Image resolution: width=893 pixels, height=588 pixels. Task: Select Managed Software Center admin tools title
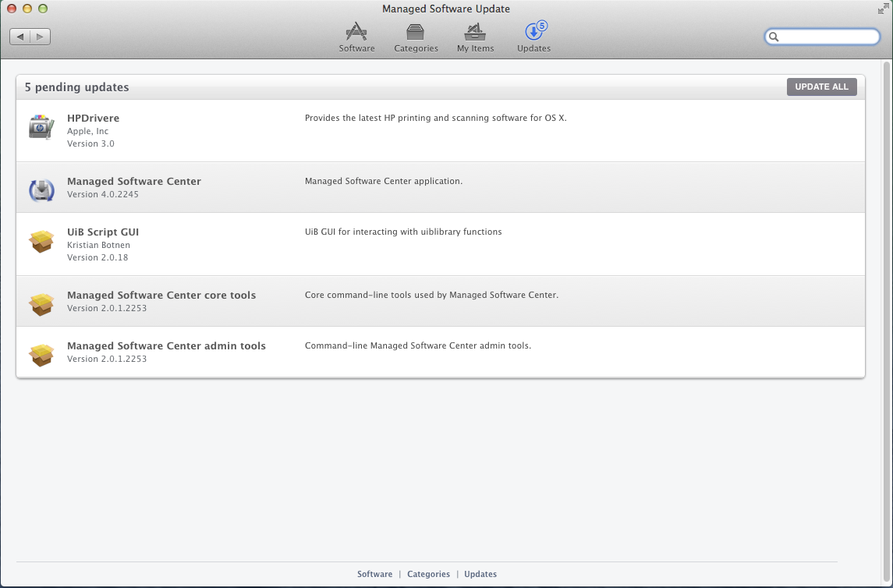click(x=166, y=346)
